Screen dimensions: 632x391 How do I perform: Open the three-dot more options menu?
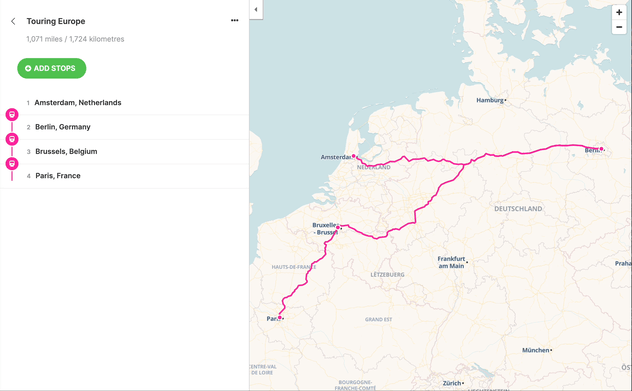pyautogui.click(x=235, y=21)
